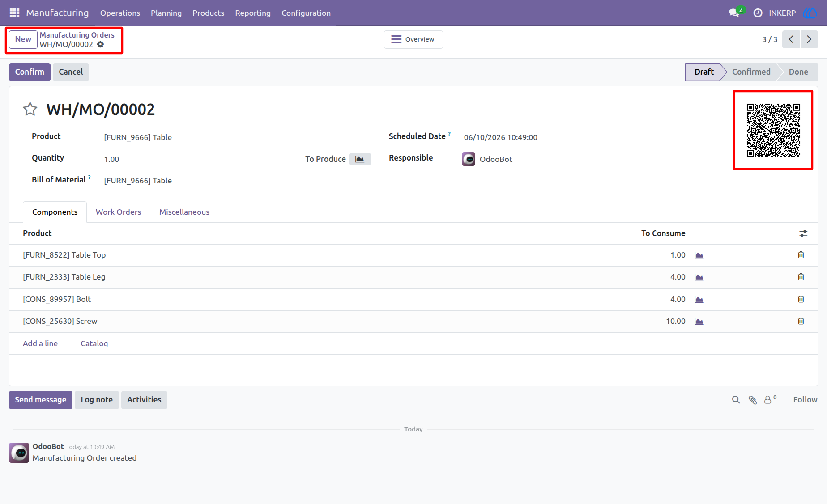The width and height of the screenshot is (827, 504).
Task: Open the gear actions menu beside WH/MO/00002
Action: pos(101,44)
